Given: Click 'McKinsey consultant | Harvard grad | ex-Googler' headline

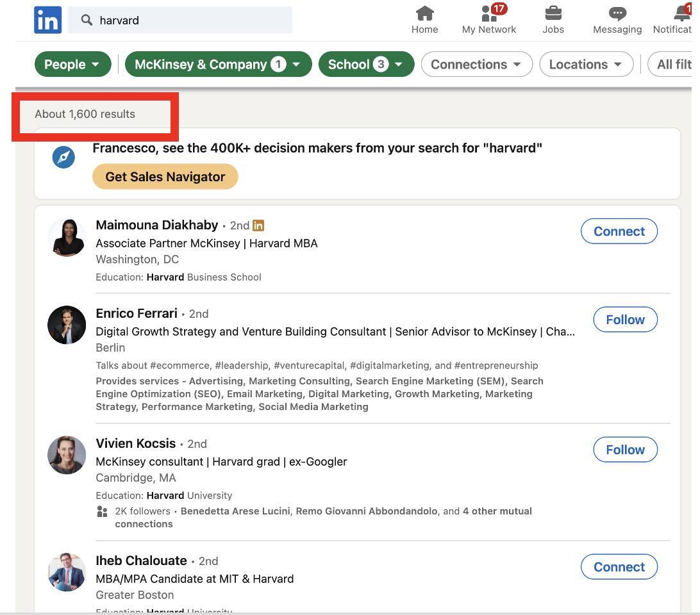Looking at the screenshot, I should click(221, 461).
